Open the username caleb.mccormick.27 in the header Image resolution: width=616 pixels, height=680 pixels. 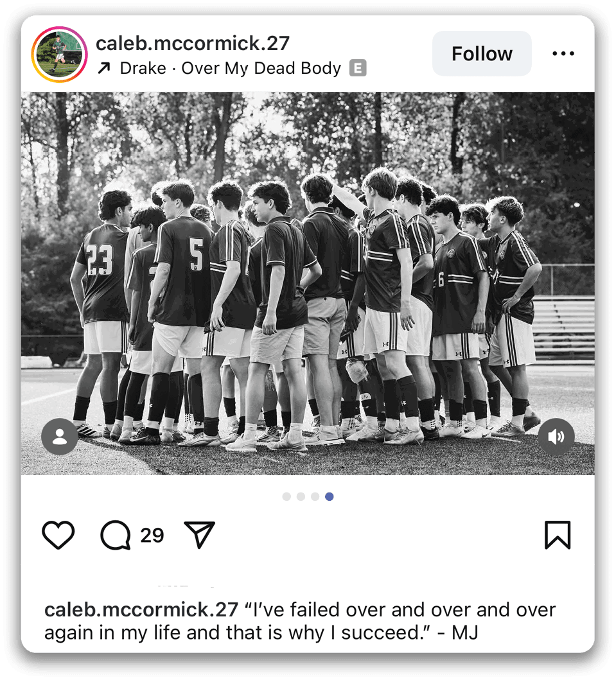(193, 43)
